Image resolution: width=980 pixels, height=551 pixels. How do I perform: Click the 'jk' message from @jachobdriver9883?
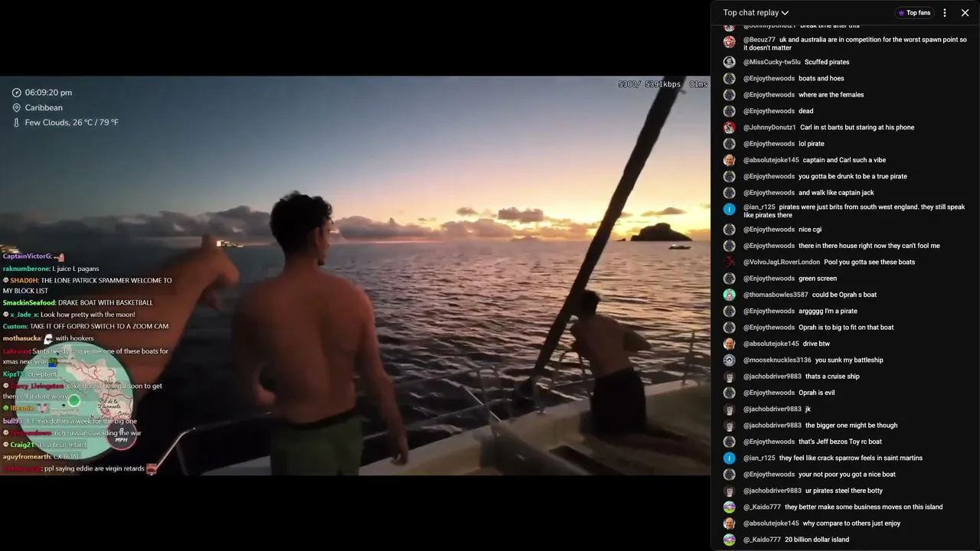[808, 409]
